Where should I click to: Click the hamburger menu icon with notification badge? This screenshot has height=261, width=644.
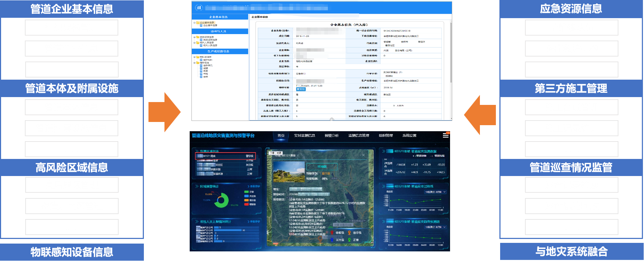tap(445, 135)
